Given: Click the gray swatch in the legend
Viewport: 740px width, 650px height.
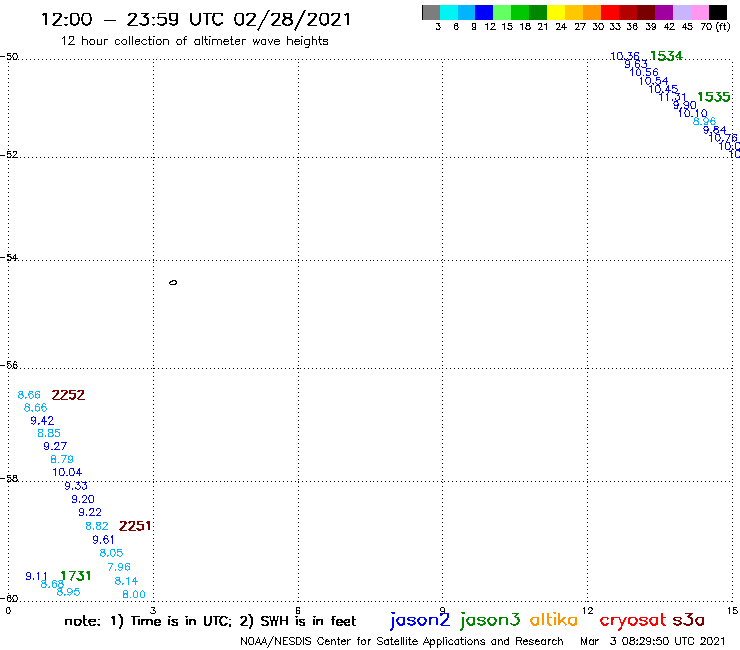Looking at the screenshot, I should click(x=431, y=13).
